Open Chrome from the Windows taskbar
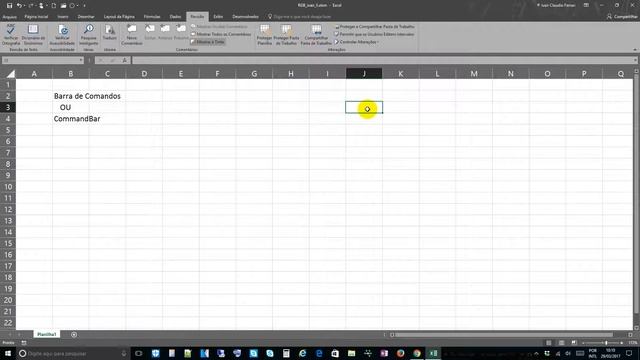The image size is (640, 360). coord(417,353)
